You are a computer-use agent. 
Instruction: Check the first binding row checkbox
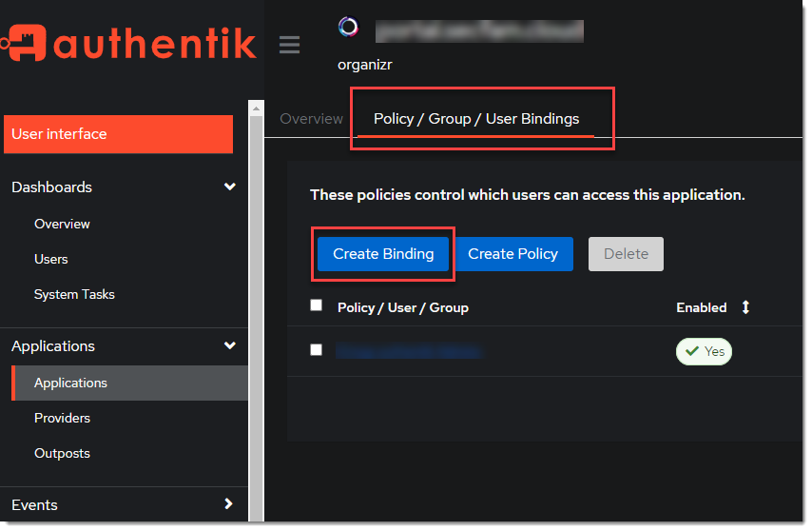(317, 350)
